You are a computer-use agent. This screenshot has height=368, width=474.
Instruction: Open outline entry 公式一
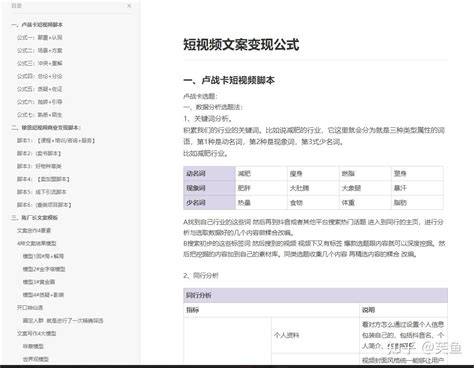coord(40,38)
